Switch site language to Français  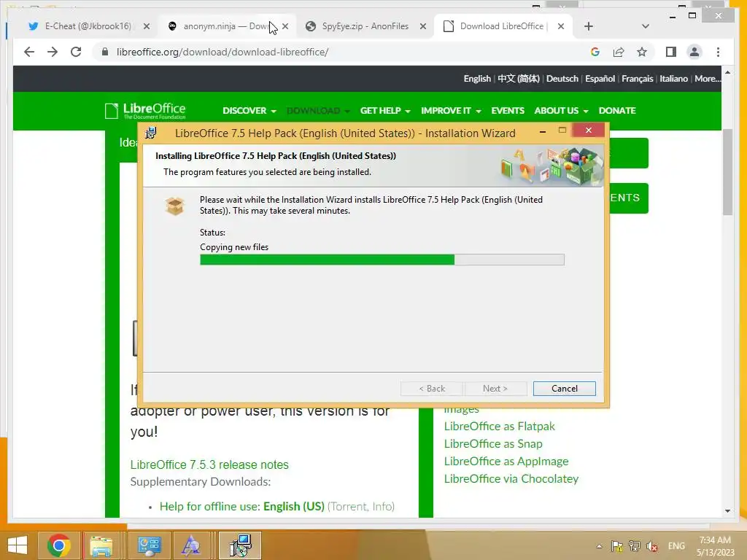pos(637,79)
